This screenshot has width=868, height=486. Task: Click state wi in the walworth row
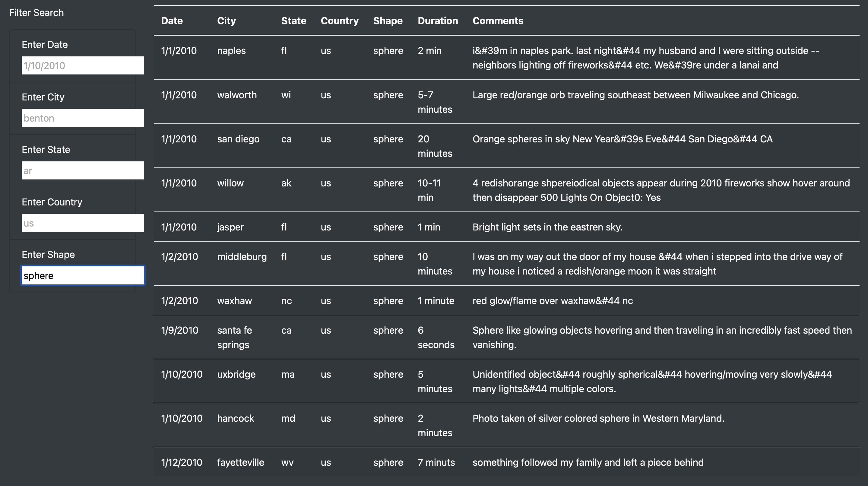(x=286, y=95)
